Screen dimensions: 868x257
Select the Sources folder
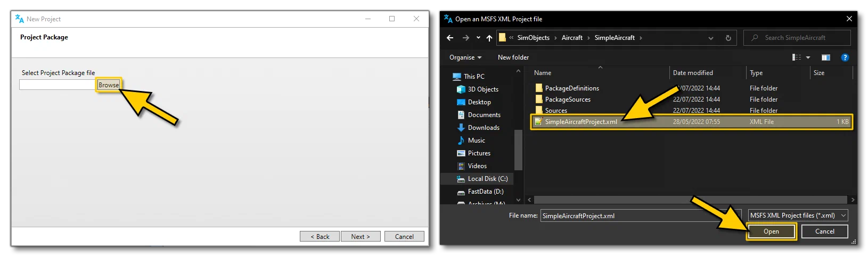click(692, 110)
